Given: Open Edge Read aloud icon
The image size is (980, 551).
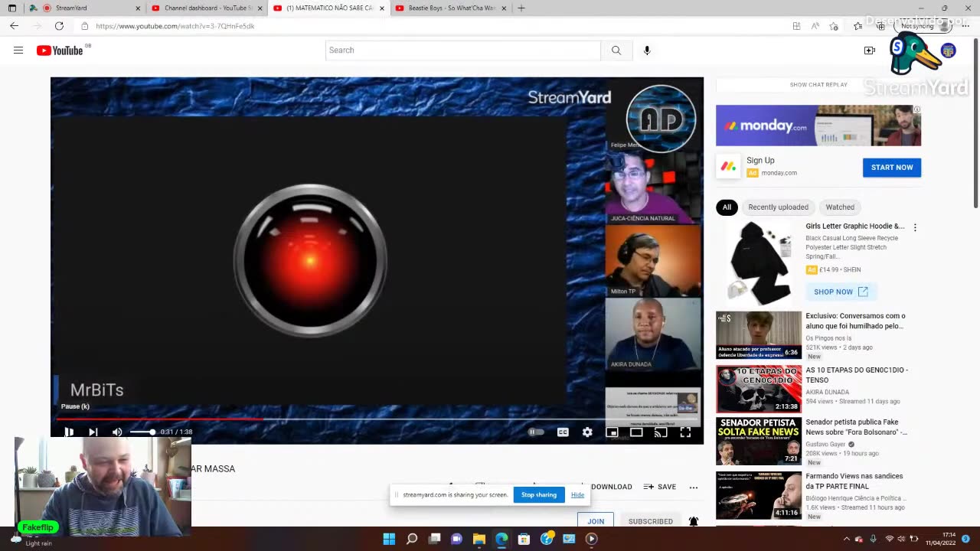Looking at the screenshot, I should 815,26.
